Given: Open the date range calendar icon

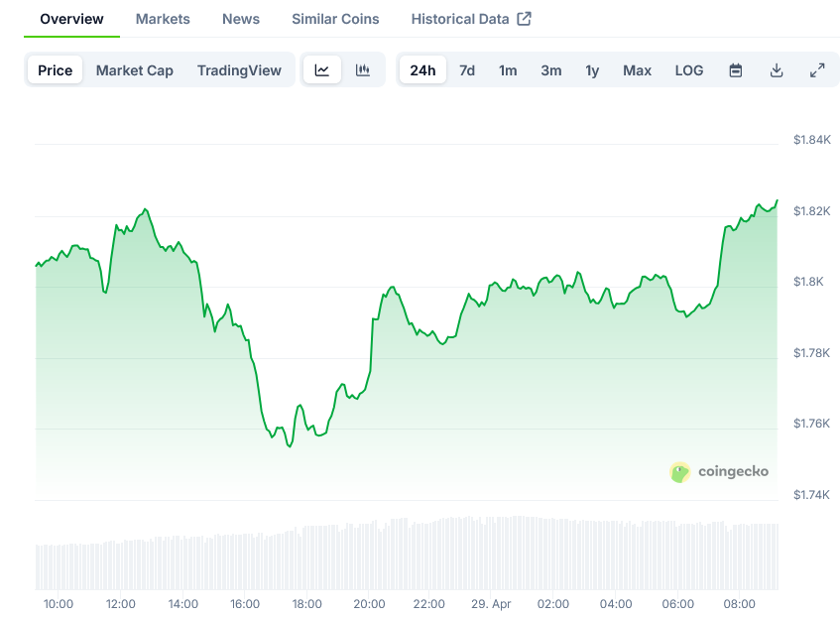Looking at the screenshot, I should pyautogui.click(x=735, y=70).
